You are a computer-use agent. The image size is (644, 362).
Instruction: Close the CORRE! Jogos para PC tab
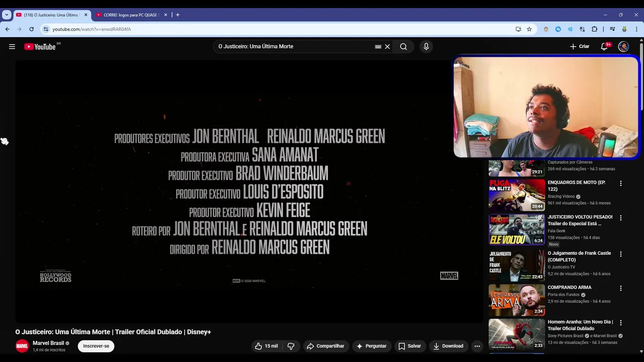pyautogui.click(x=166, y=15)
